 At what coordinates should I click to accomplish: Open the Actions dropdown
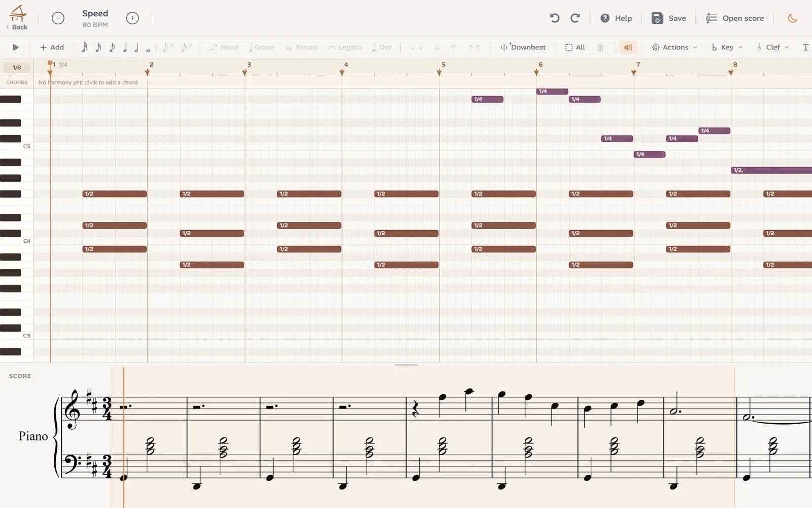674,47
